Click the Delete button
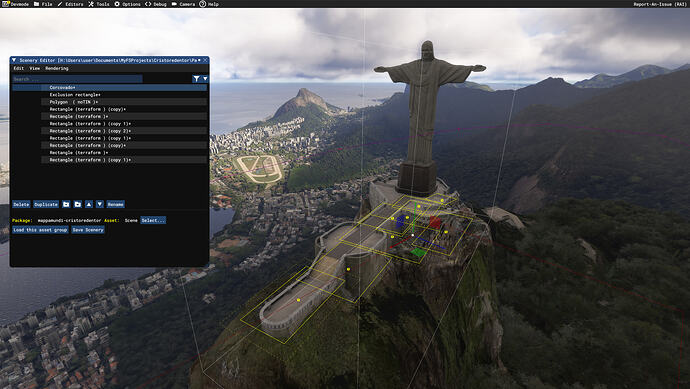 [21, 204]
